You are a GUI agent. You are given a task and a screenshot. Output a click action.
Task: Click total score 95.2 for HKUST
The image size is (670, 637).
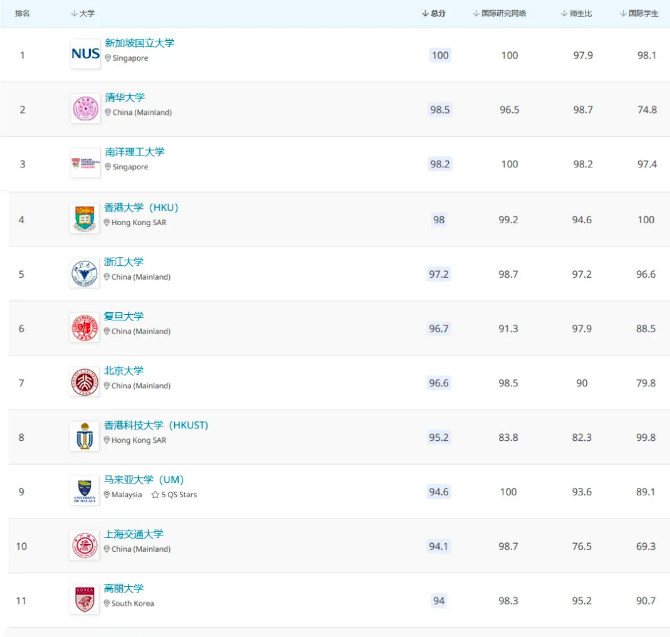coord(439,437)
